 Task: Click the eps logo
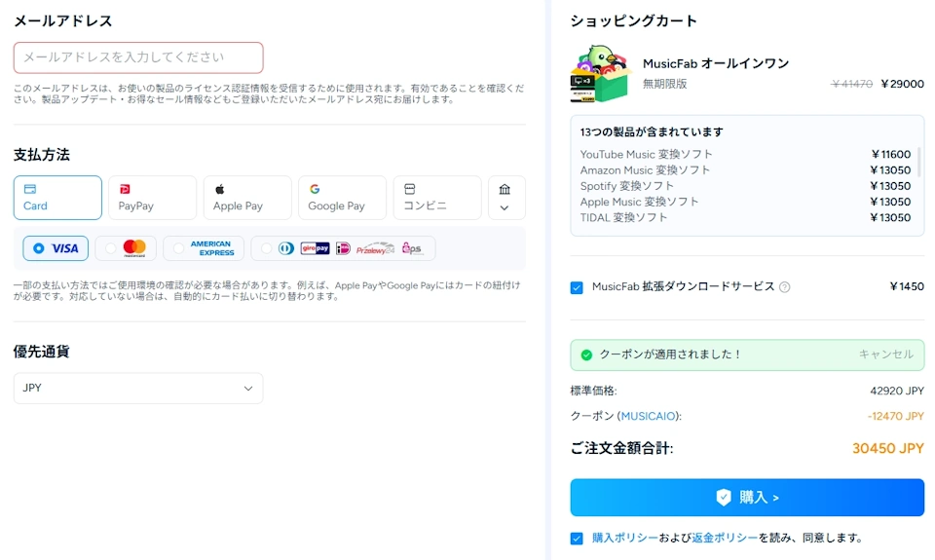click(x=412, y=248)
